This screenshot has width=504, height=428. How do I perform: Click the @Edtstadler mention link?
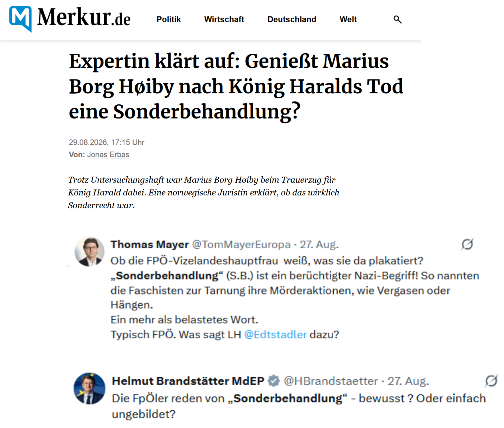[275, 334]
